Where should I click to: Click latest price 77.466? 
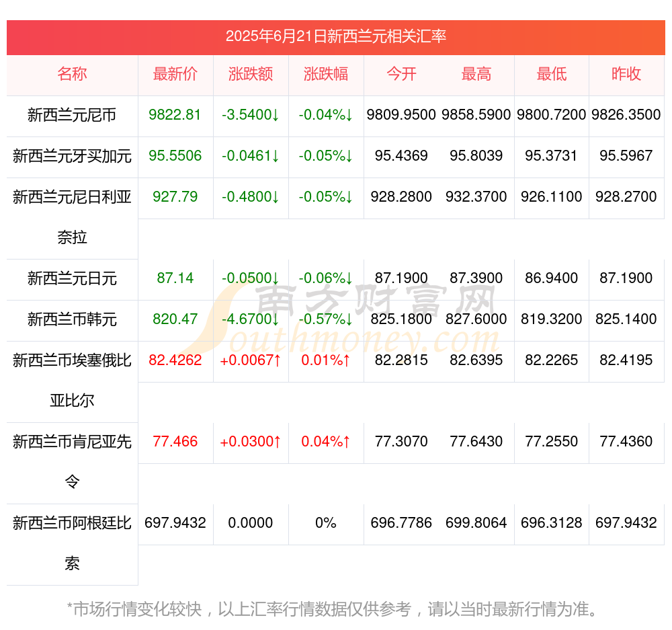coord(175,441)
